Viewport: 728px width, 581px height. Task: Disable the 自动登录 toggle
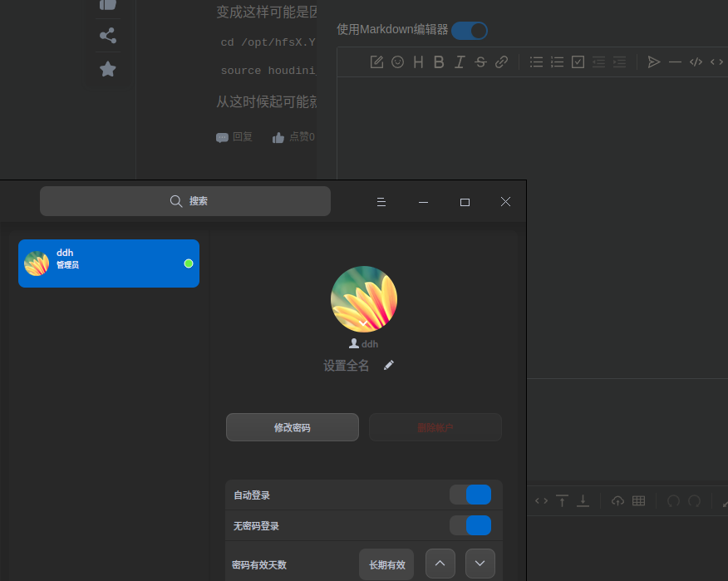pyautogui.click(x=471, y=495)
